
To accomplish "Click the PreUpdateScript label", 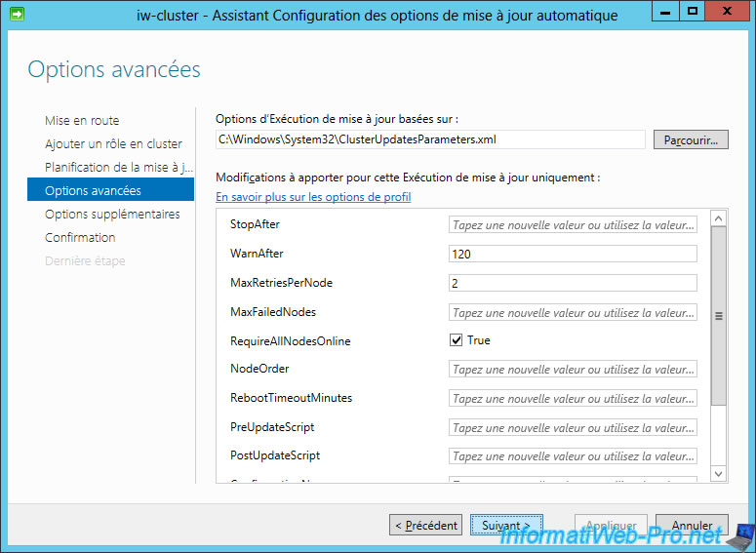I will point(272,427).
